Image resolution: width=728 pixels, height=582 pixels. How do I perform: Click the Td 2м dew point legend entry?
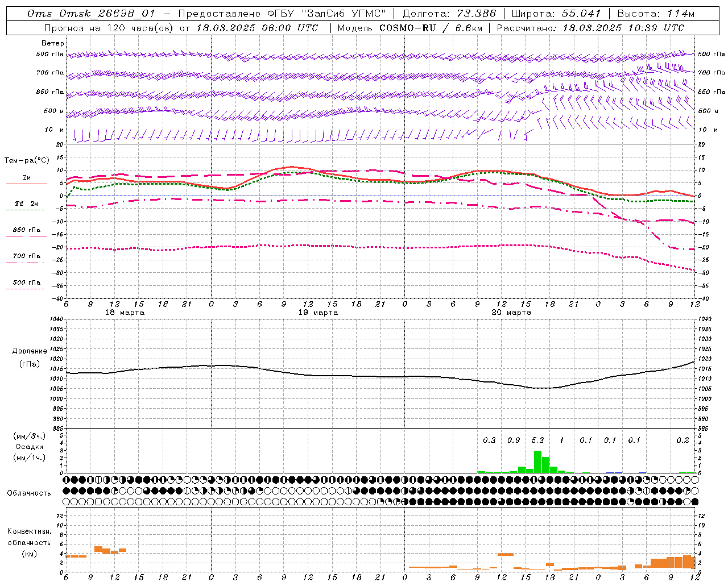pos(27,203)
